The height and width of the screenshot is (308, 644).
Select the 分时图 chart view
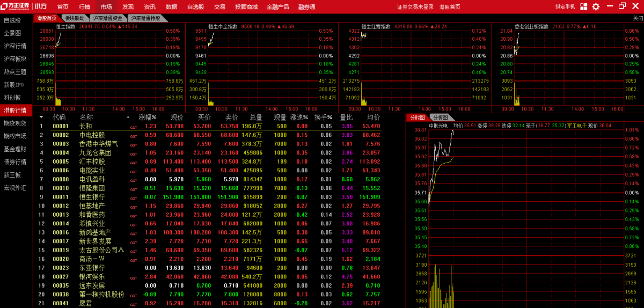[x=418, y=118]
